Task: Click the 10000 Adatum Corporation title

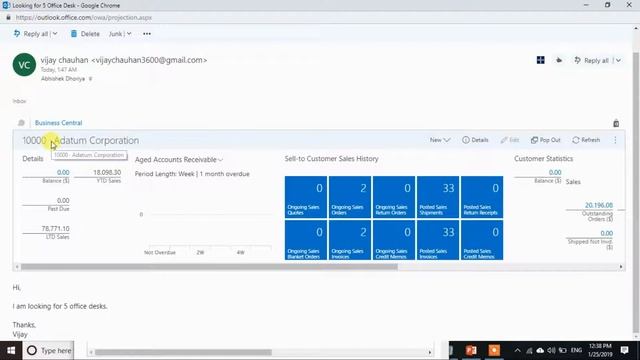Action: [80, 140]
